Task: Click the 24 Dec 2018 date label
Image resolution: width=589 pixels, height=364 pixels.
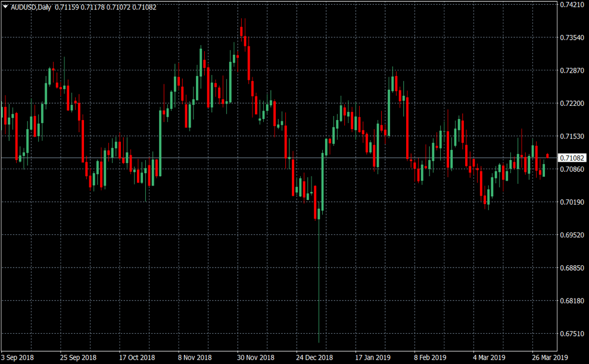Action: point(314,357)
